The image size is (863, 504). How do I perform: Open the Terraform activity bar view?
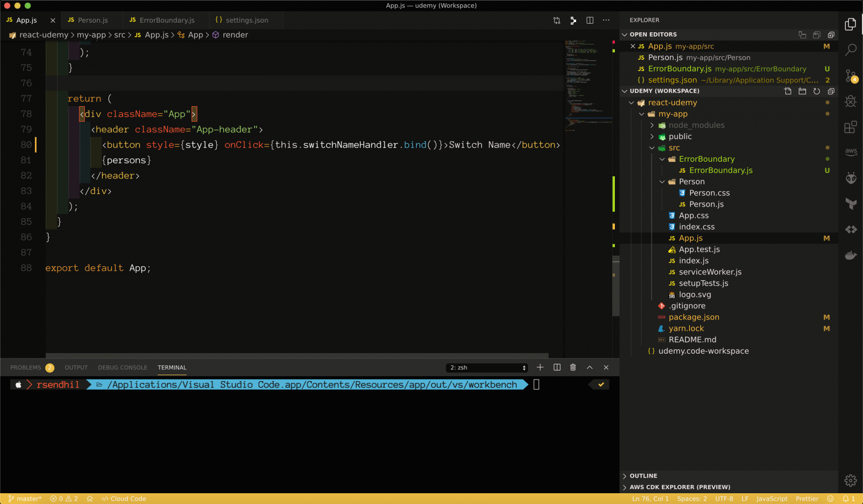pyautogui.click(x=851, y=204)
